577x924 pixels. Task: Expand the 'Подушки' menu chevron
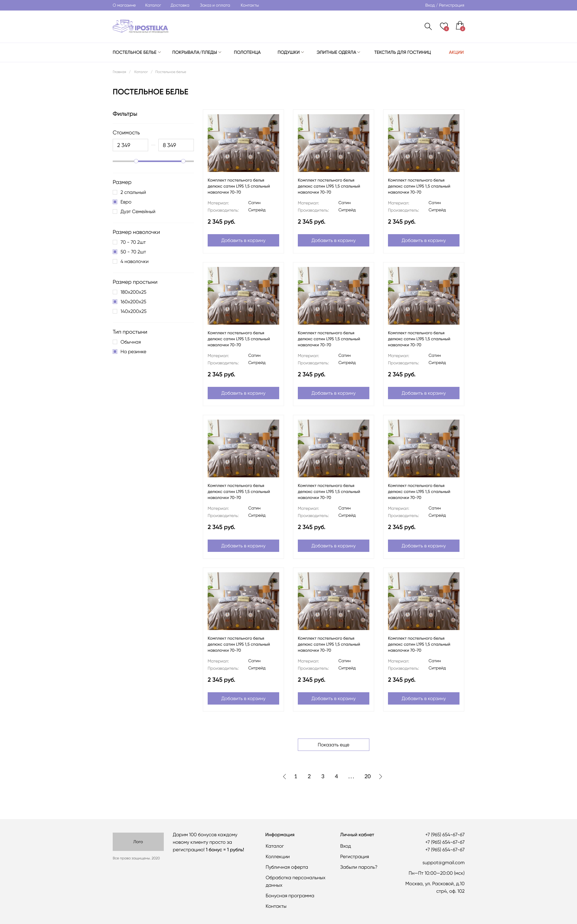(x=303, y=52)
